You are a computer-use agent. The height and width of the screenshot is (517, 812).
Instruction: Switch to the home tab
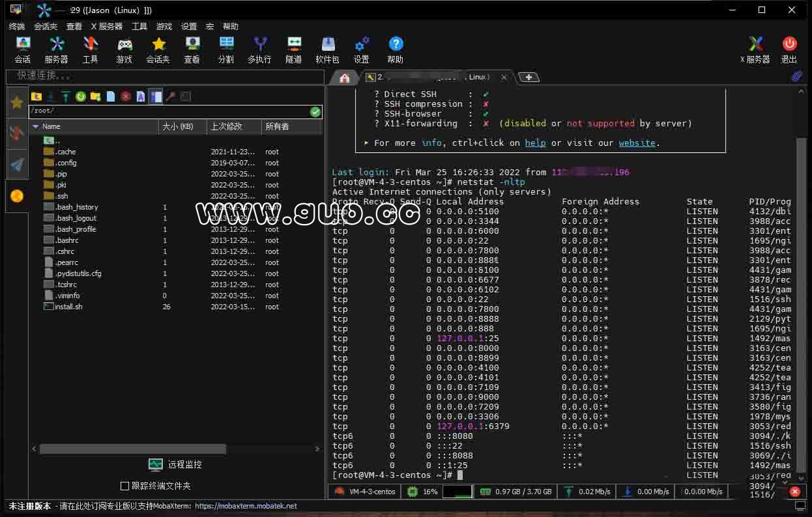345,77
